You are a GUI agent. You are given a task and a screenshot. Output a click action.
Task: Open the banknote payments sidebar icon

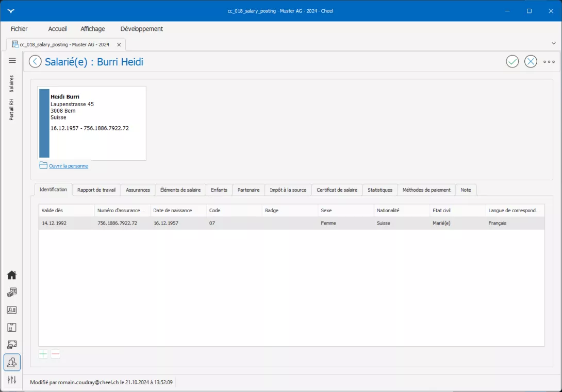tap(12, 345)
